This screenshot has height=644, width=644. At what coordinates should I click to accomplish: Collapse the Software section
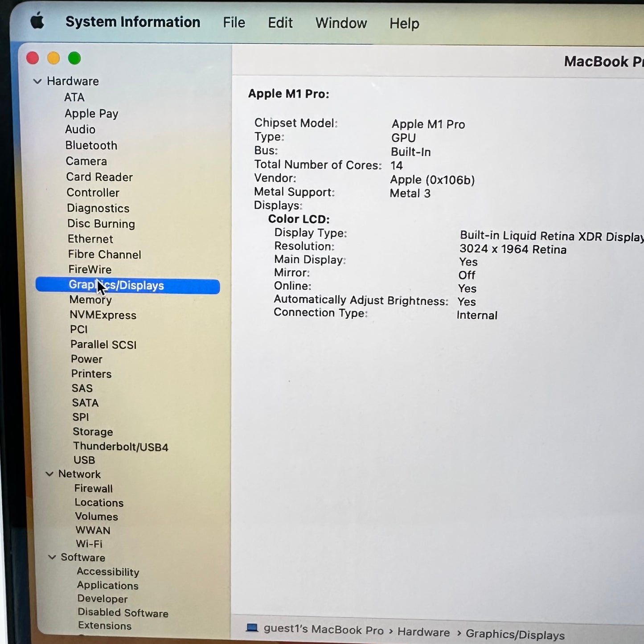pyautogui.click(x=52, y=557)
